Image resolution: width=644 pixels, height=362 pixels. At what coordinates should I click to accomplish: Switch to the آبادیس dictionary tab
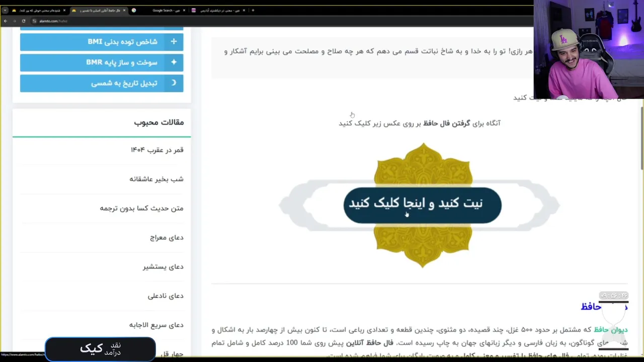219,10
